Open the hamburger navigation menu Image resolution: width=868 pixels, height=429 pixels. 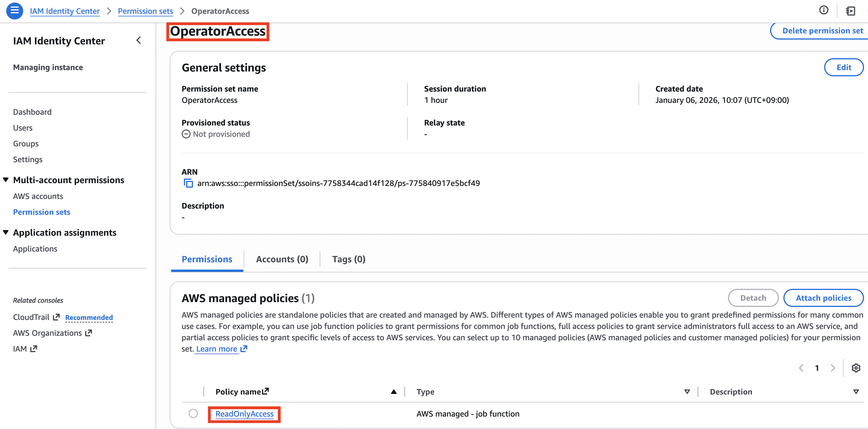14,11
